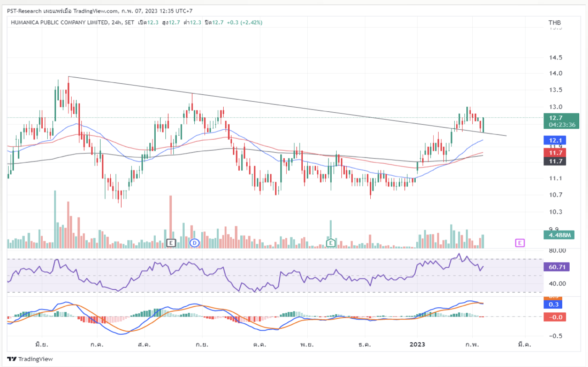
Task: Click the THB currency label
Action: pos(554,23)
